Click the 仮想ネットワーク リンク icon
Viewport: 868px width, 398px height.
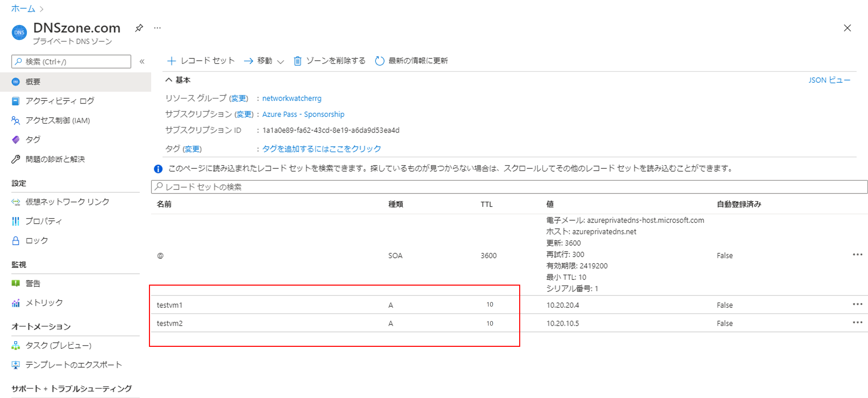15,202
